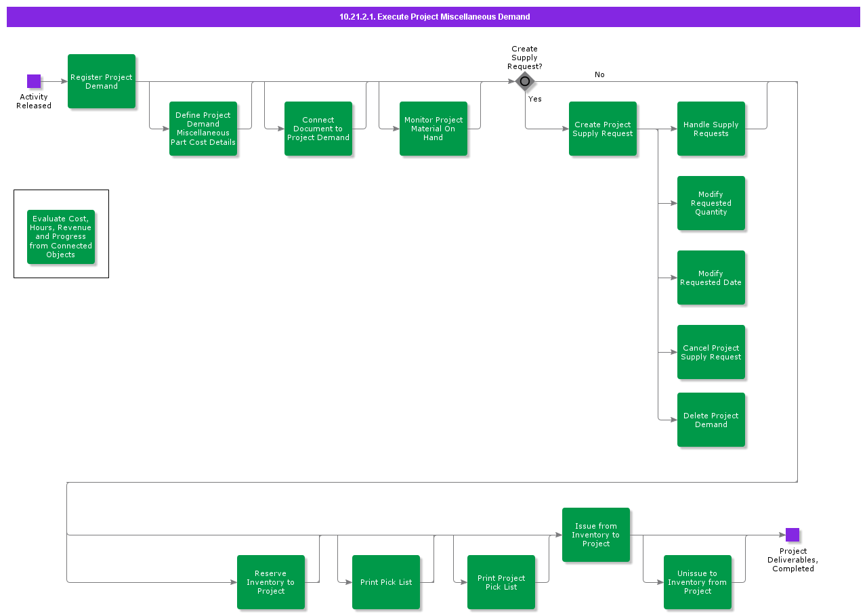Click the purple diagram title header bar

coord(433,17)
